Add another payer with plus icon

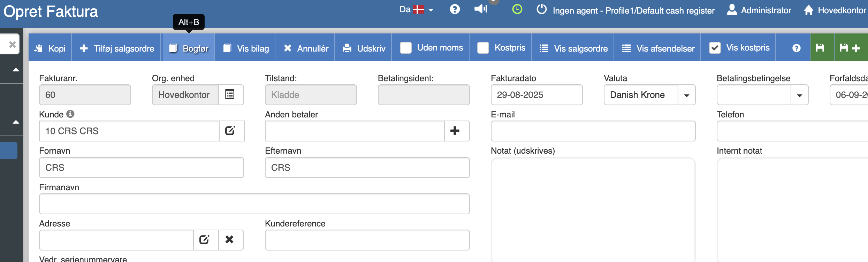pyautogui.click(x=455, y=131)
